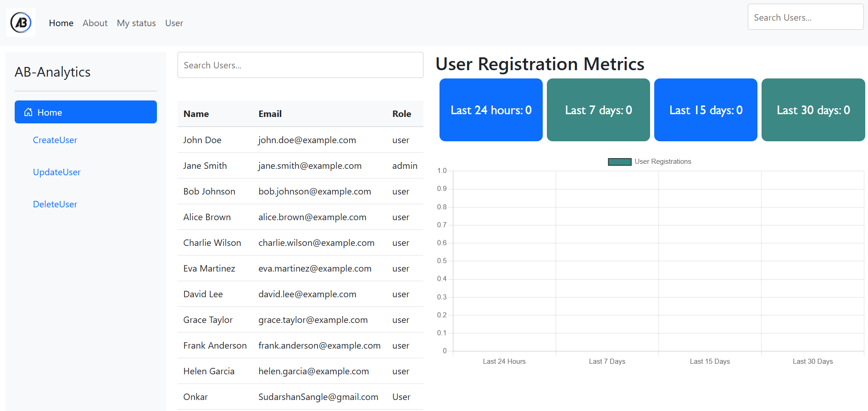The width and height of the screenshot is (868, 411).
Task: Focus the Search Users box above table
Action: click(300, 65)
